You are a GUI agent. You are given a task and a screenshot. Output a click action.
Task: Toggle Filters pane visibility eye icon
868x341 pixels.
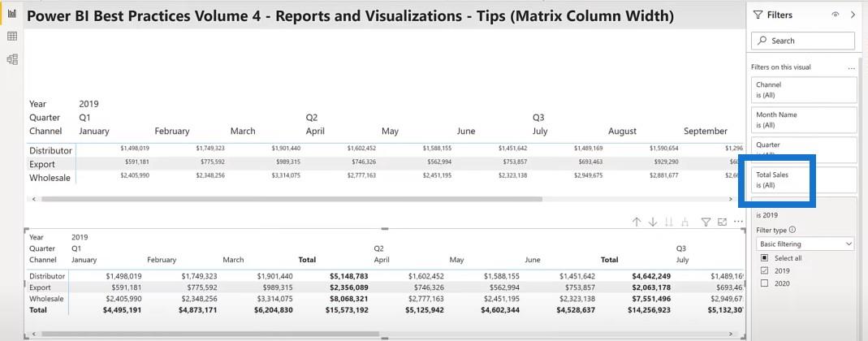(836, 15)
